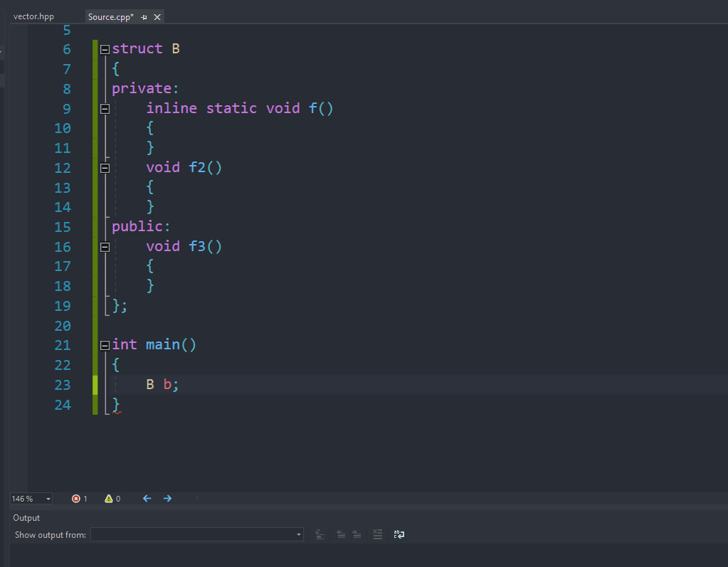Viewport: 728px width, 567px height.
Task: Collapse the inline static f() function
Action: 105,109
